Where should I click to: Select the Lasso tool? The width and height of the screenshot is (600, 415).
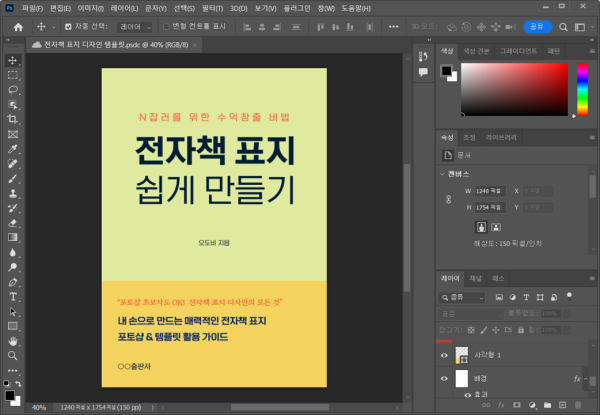tap(13, 89)
